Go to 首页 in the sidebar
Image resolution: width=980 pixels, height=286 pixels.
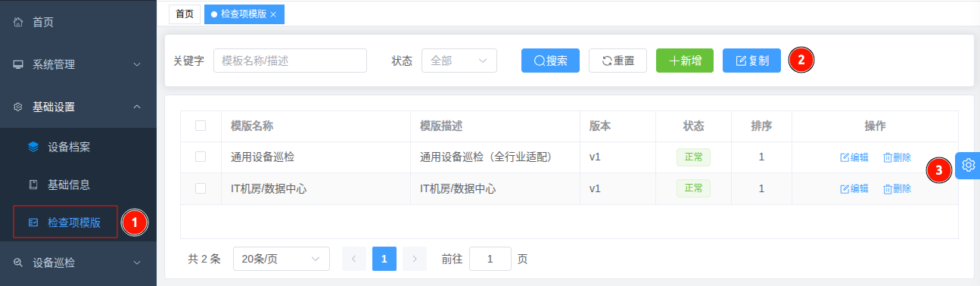tap(78, 23)
